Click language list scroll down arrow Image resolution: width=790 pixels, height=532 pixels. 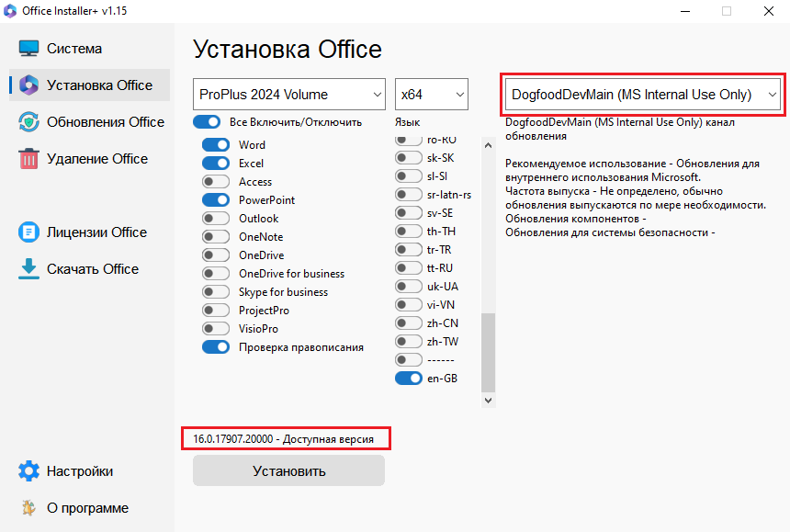point(488,401)
